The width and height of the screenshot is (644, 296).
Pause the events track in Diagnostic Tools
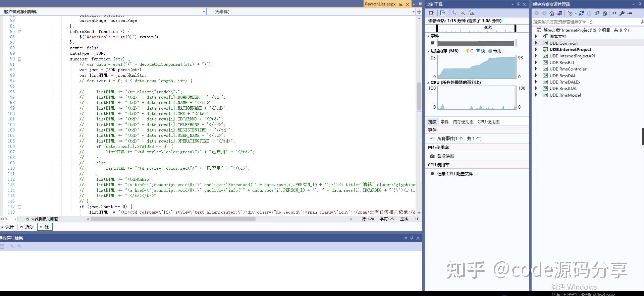coord(433,43)
